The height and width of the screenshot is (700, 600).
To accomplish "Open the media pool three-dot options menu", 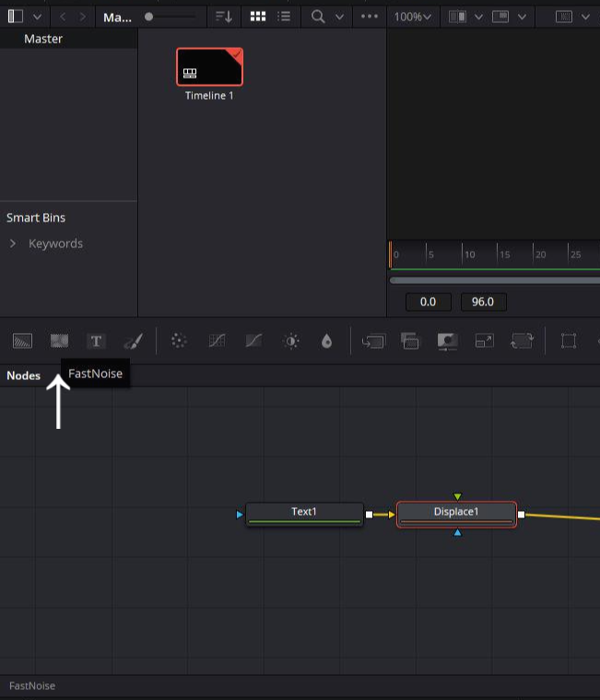I will tap(370, 17).
